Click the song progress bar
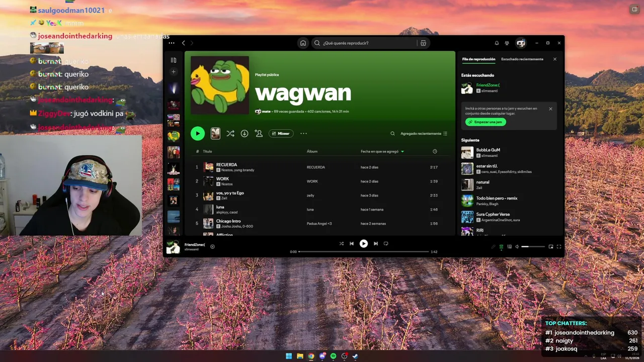 pos(364,251)
